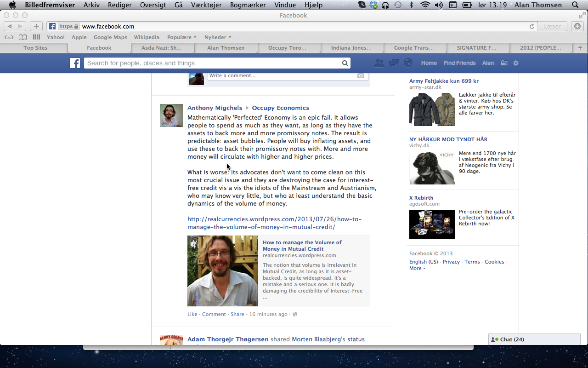Like Anthony Migchels' post
Viewport: 588px width, 368px height.
pos(192,314)
